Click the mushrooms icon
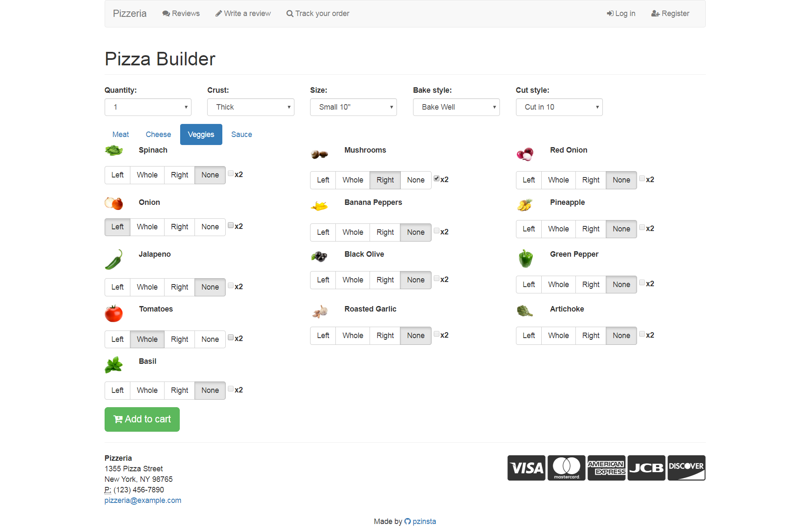Screen dimensions: 810x532 [319, 154]
